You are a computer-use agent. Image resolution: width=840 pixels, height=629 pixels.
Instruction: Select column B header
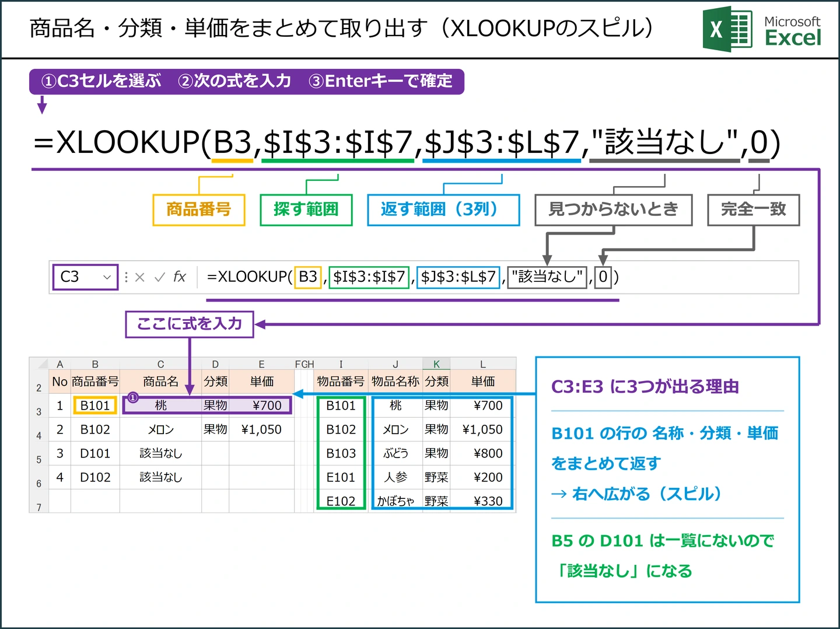95,364
